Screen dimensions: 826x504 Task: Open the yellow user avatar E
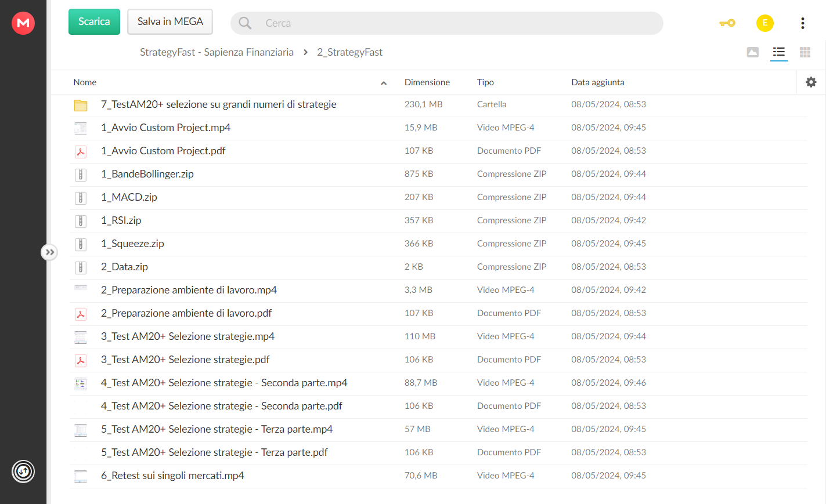(x=765, y=23)
